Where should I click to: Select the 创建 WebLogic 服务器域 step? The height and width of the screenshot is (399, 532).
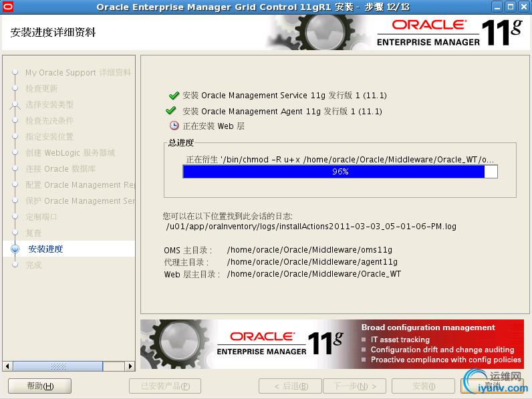71,152
